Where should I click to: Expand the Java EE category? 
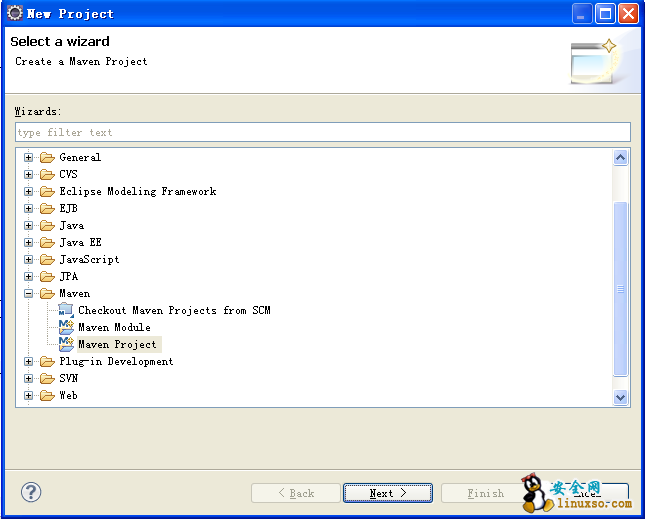pos(29,243)
